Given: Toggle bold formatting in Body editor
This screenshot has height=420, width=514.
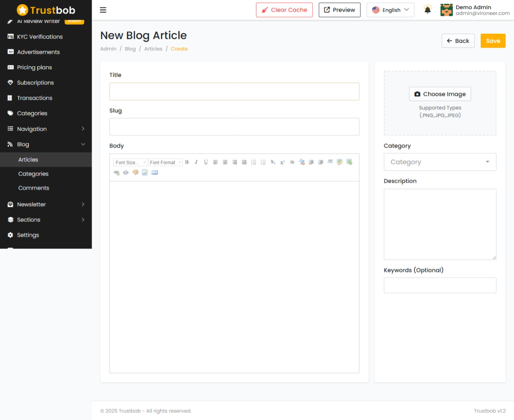Looking at the screenshot, I should pos(187,162).
